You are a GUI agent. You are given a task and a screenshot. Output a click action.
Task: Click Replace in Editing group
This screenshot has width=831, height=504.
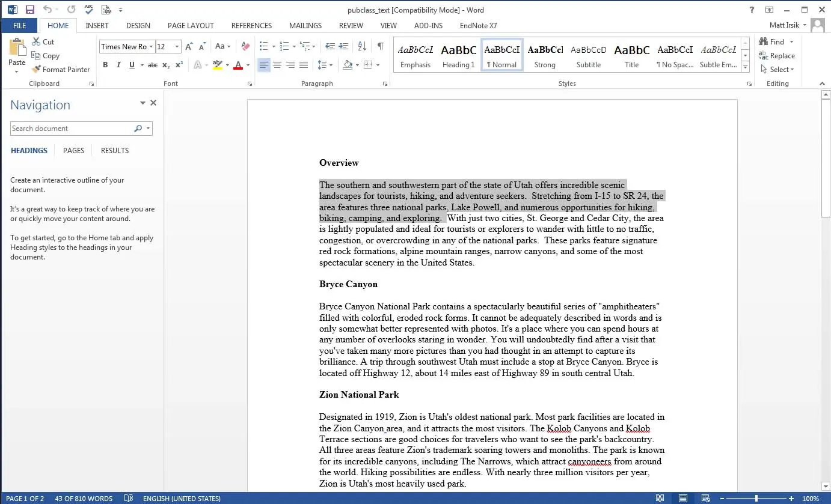[777, 55]
